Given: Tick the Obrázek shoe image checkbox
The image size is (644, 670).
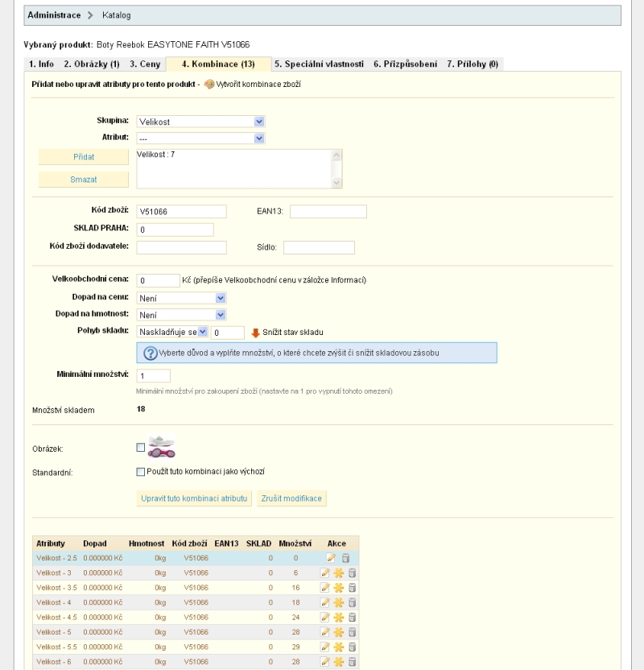Looking at the screenshot, I should (x=141, y=447).
